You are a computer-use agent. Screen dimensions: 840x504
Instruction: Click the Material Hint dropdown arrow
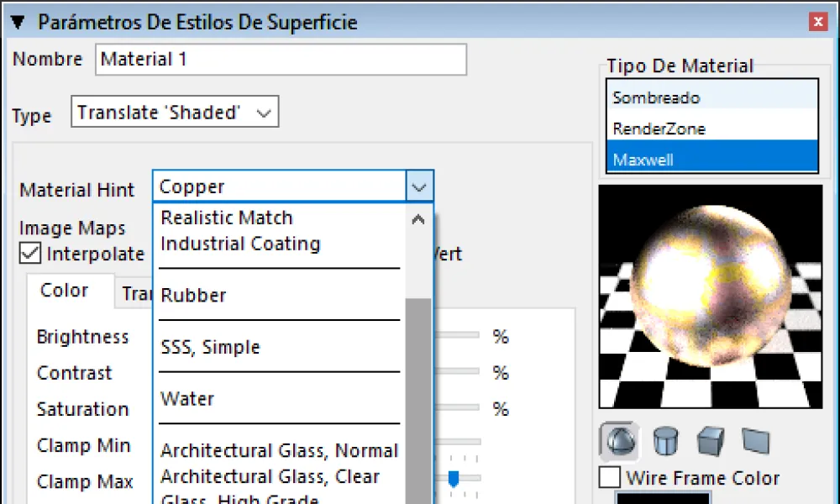[419, 186]
